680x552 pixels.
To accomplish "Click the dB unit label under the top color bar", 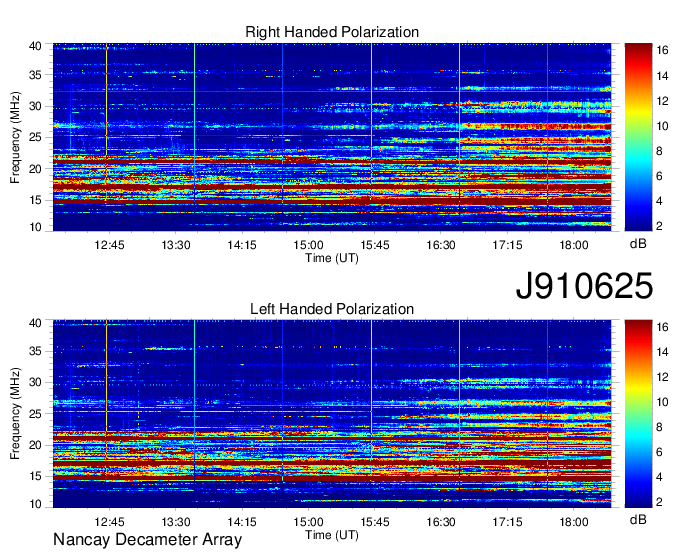I will click(x=638, y=244).
